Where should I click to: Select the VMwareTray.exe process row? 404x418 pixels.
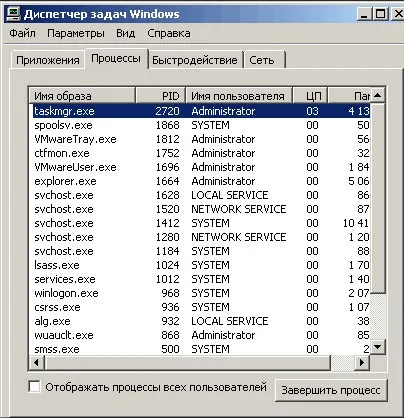point(201,139)
